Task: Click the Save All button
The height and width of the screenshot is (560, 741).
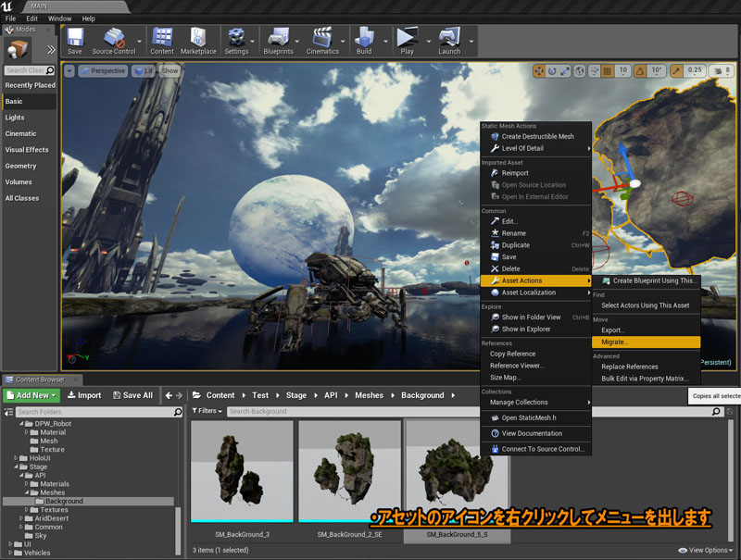Action: point(132,395)
